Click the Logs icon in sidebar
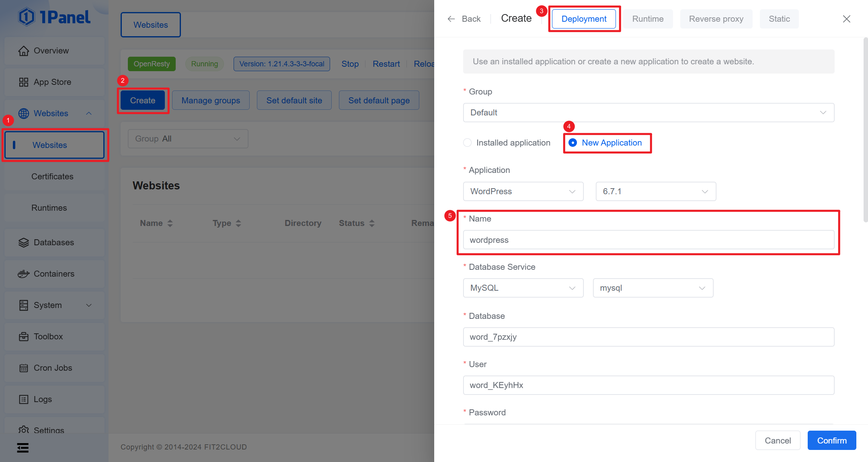The image size is (868, 462). pyautogui.click(x=24, y=400)
